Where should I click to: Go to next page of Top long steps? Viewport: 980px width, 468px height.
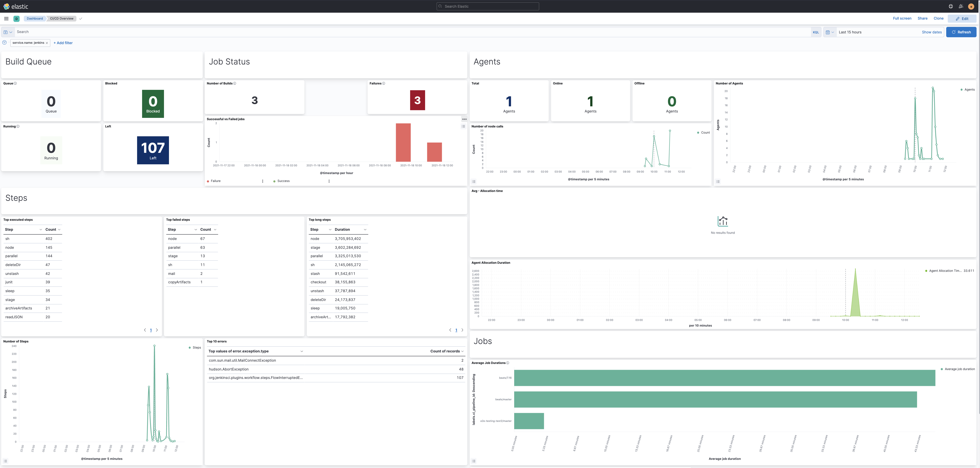tap(462, 330)
